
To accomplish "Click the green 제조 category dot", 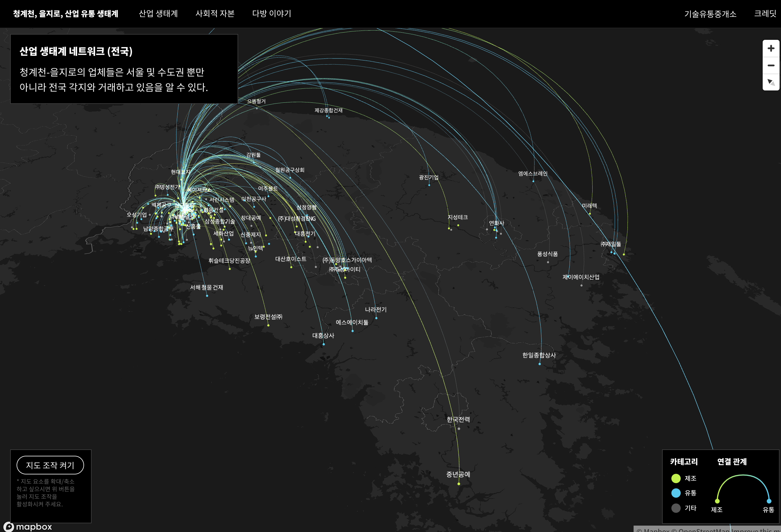I will 675,478.
